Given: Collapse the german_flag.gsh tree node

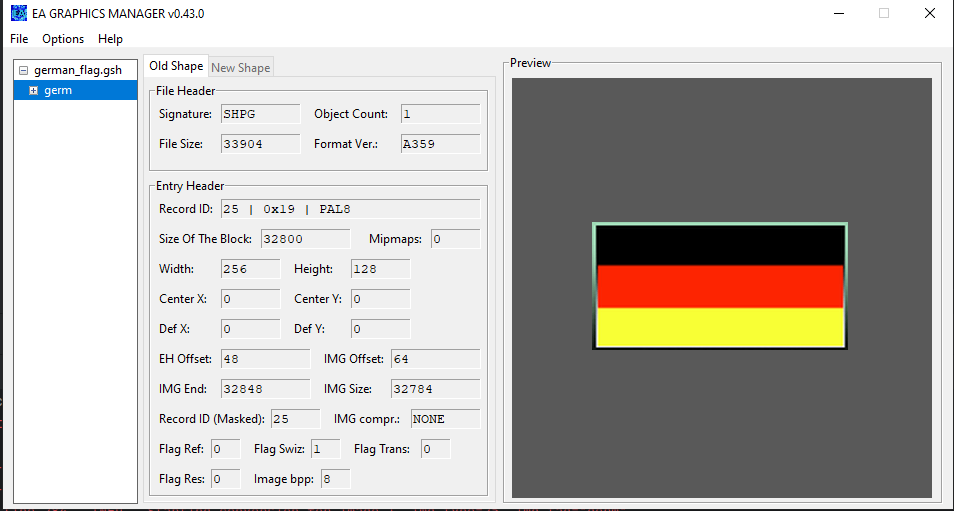Looking at the screenshot, I should [24, 71].
